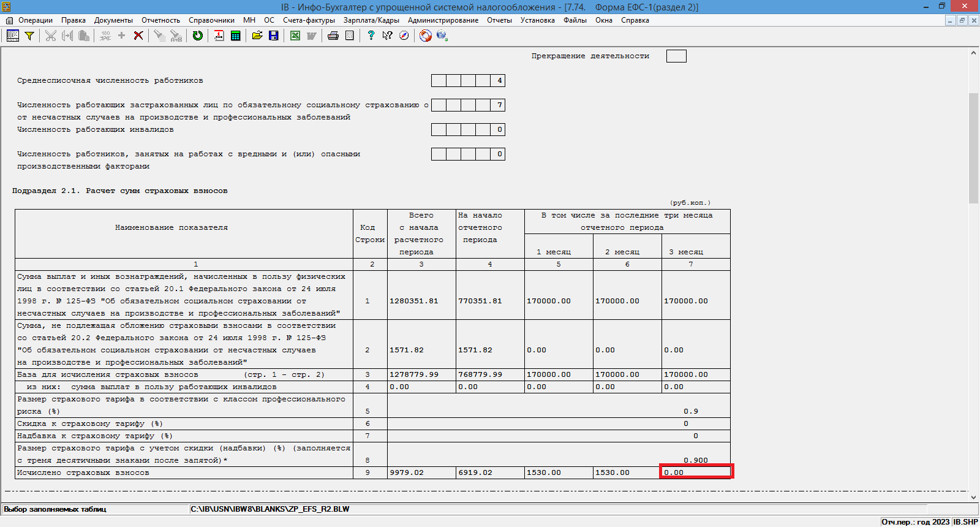Click the insurance tariff value 0.9
The image size is (980, 527).
tap(691, 412)
